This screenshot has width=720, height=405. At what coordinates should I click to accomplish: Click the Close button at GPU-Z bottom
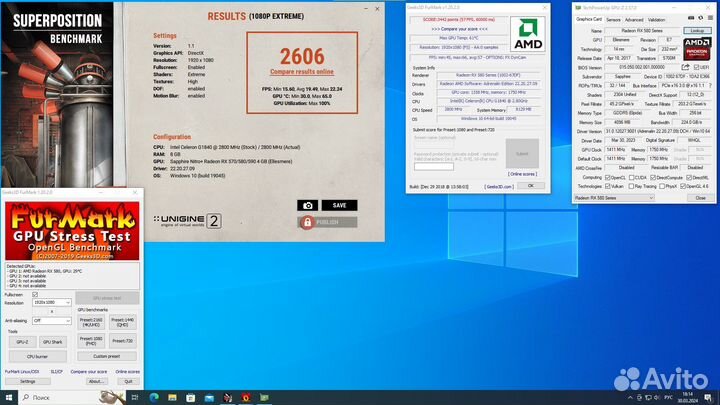pos(700,198)
